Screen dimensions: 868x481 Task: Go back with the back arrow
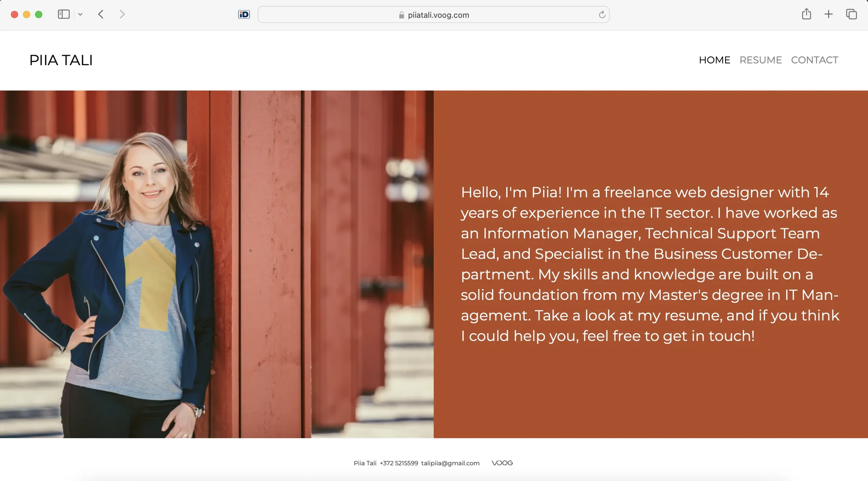point(101,14)
